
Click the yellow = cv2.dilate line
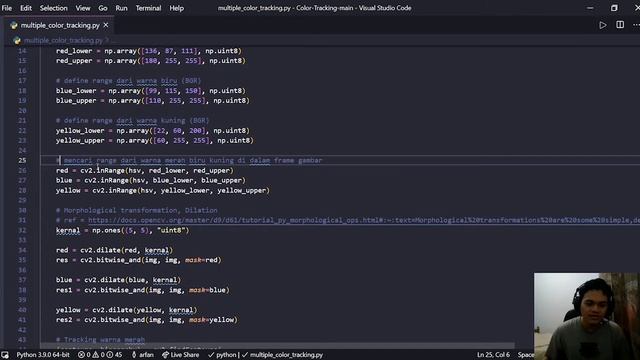pyautogui.click(x=127, y=310)
